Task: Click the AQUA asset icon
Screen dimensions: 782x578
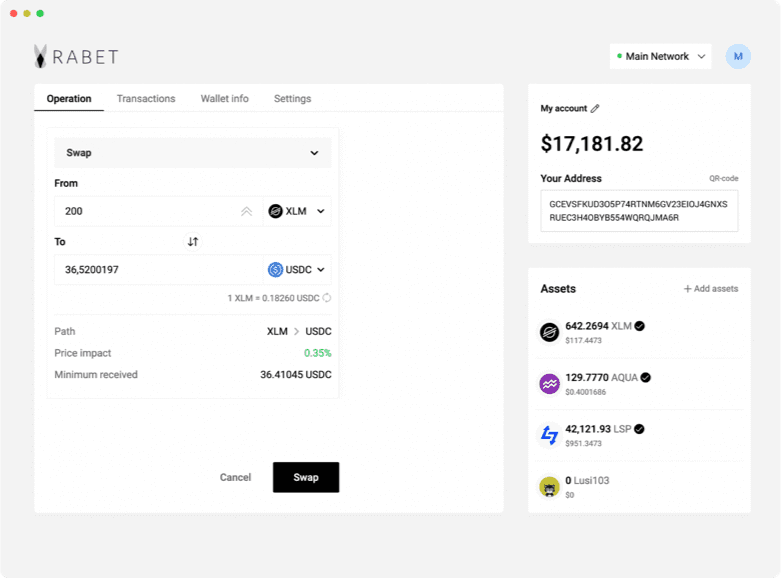Action: click(x=549, y=384)
